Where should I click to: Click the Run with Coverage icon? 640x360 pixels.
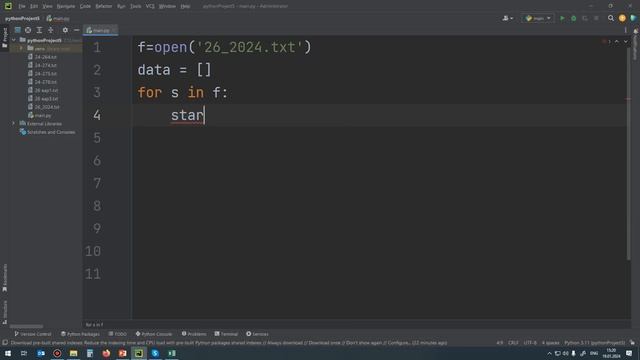pyautogui.click(x=585, y=18)
